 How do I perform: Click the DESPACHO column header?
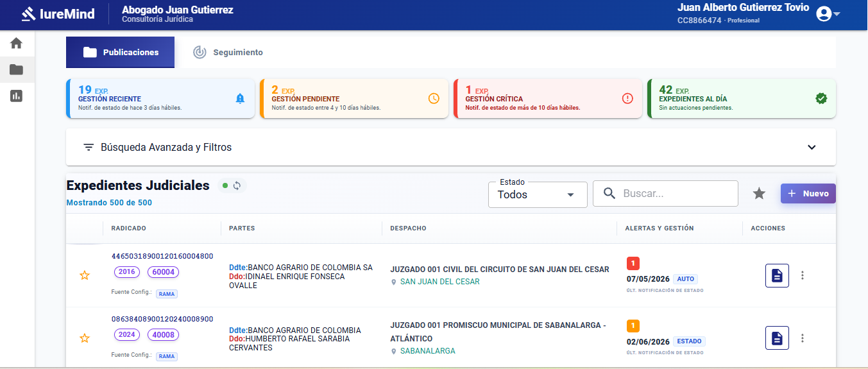point(408,228)
